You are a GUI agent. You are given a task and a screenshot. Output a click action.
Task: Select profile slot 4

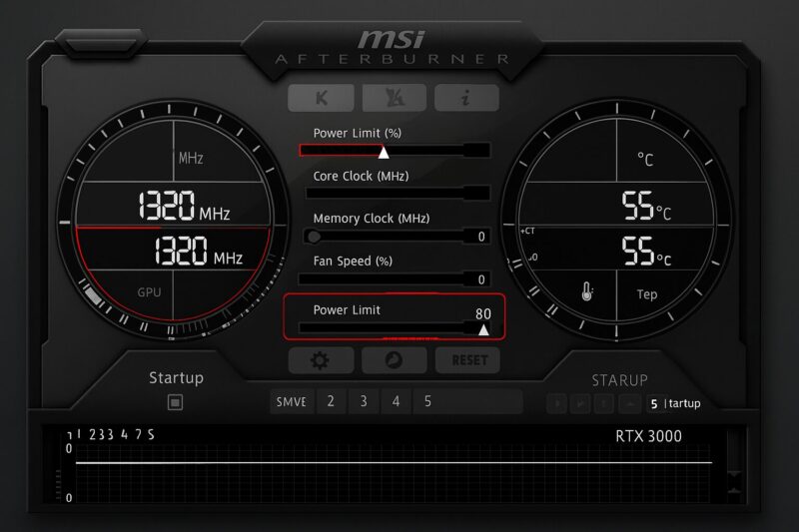pos(396,401)
